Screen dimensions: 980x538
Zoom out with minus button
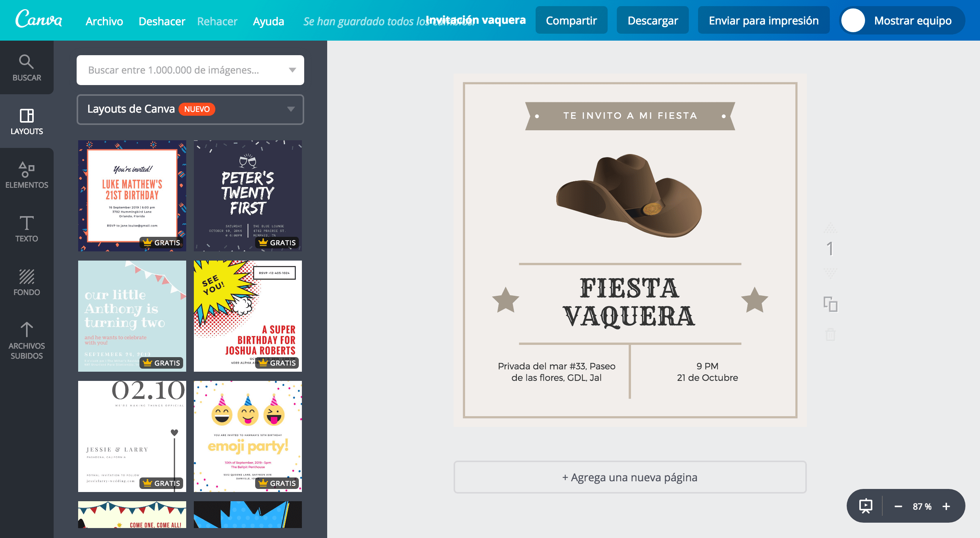(x=898, y=507)
